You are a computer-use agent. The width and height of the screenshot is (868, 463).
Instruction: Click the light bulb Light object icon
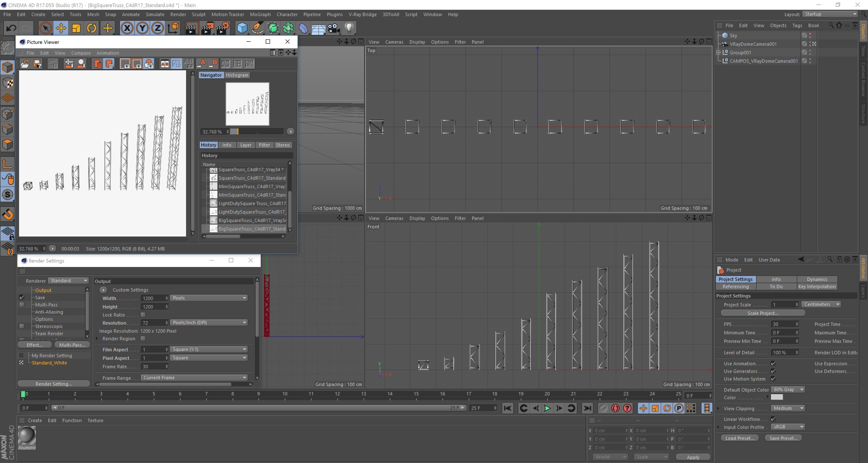349,28
